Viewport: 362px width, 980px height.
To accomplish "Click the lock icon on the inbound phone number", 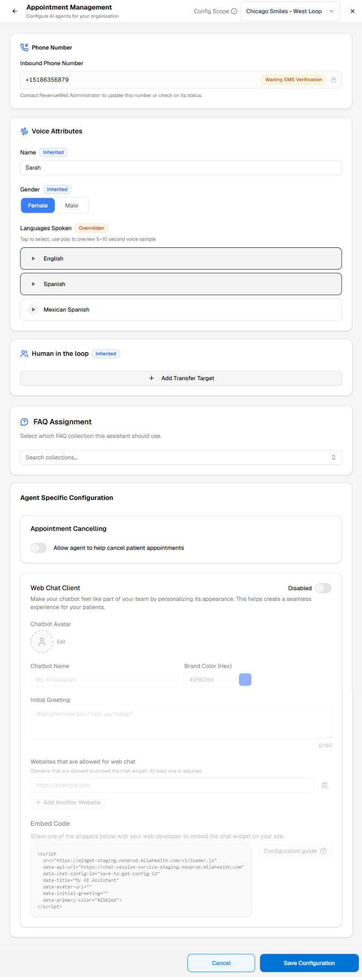I will (333, 80).
